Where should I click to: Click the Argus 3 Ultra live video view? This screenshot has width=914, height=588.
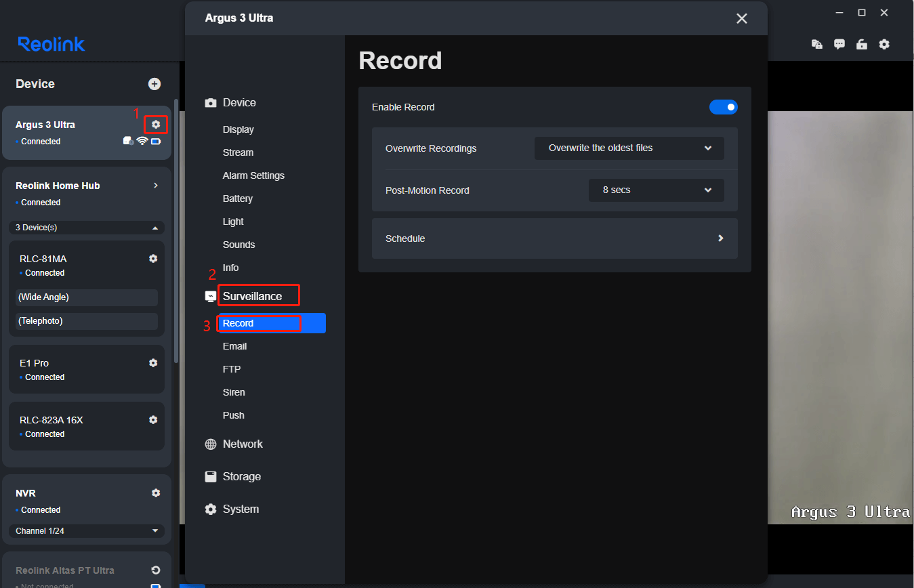coord(840,318)
